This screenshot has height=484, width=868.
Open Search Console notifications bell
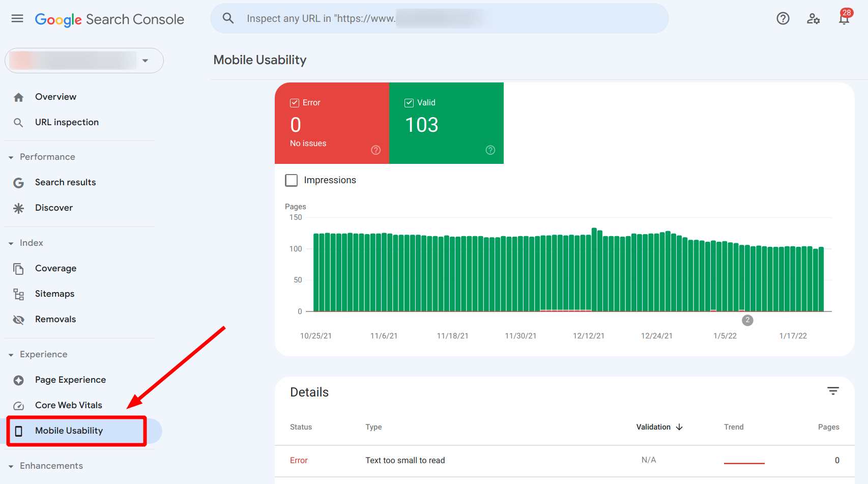pos(844,18)
